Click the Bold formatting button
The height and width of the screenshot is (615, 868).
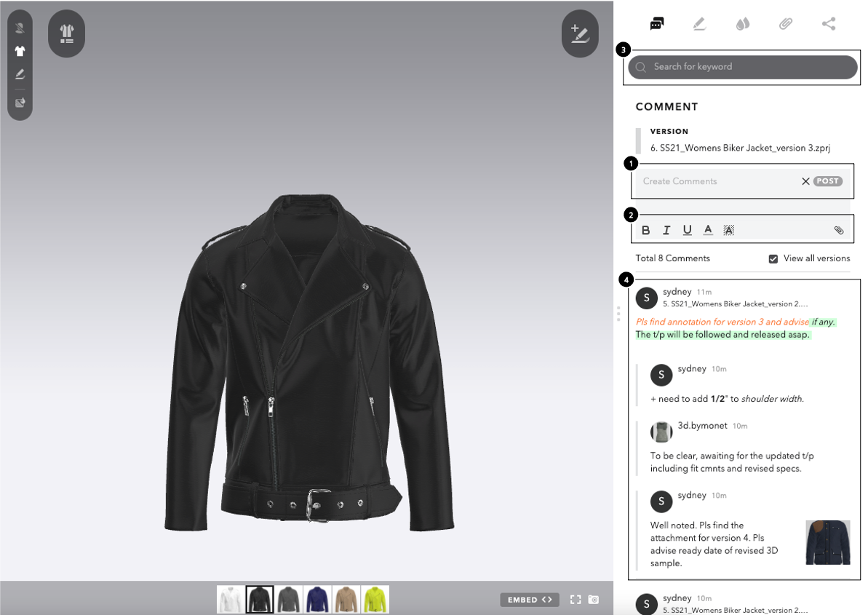645,230
